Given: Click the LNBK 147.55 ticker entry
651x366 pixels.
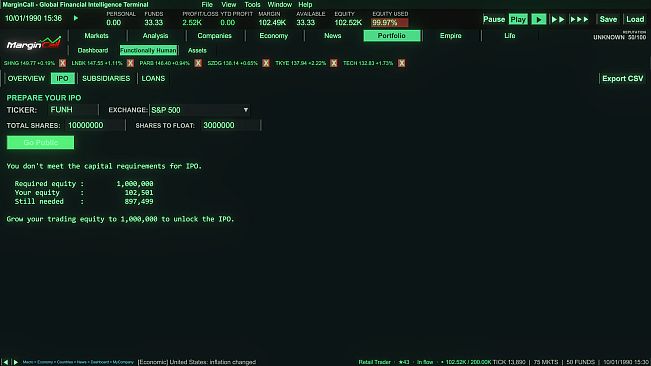Looking at the screenshot, I should [97, 63].
